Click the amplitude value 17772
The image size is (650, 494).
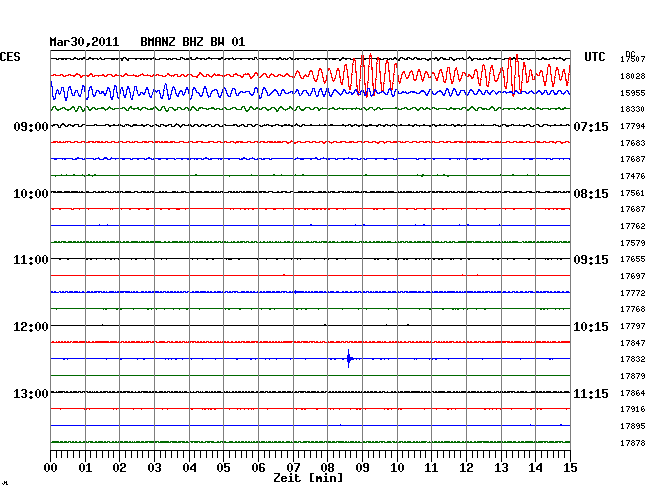(x=633, y=293)
